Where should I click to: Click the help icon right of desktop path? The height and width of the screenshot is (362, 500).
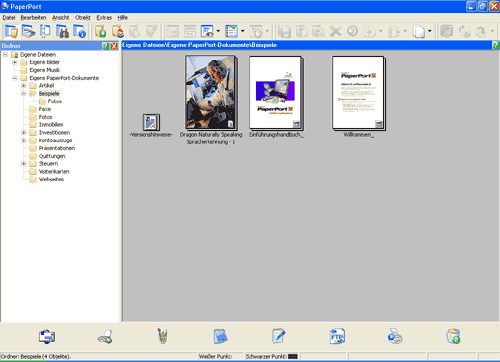(496, 45)
